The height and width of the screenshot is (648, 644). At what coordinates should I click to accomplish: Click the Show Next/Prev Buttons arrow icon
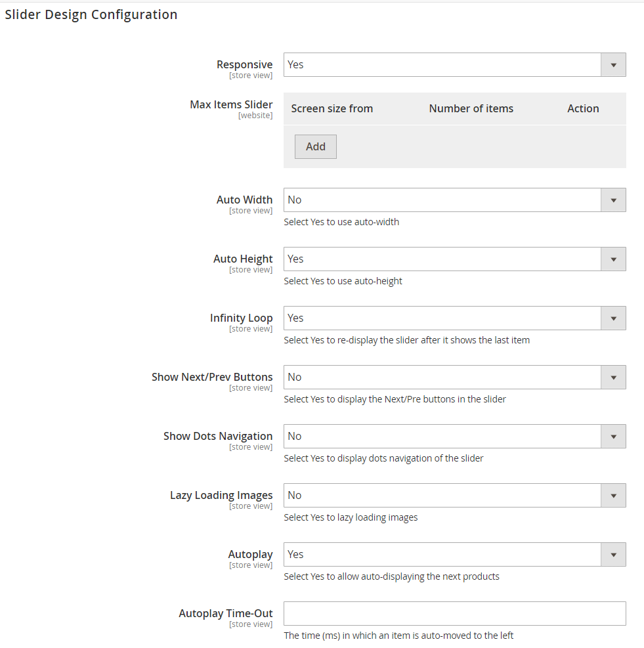click(x=613, y=378)
